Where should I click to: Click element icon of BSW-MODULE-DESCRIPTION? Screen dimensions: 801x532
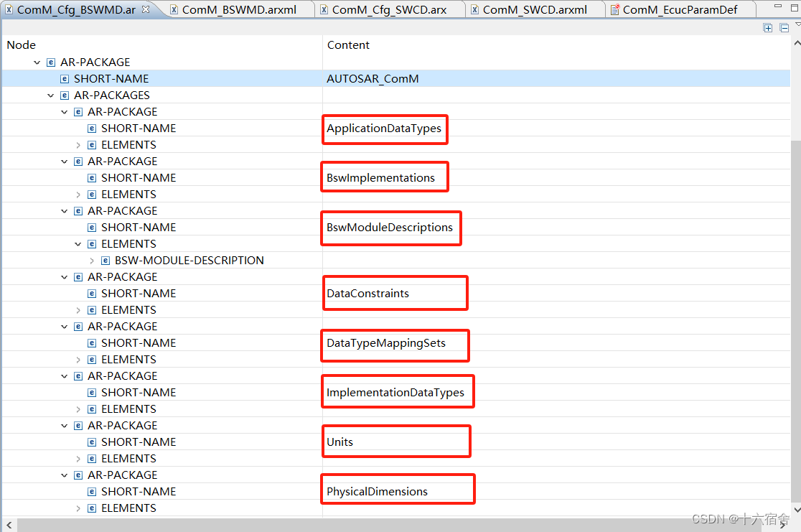coord(106,261)
